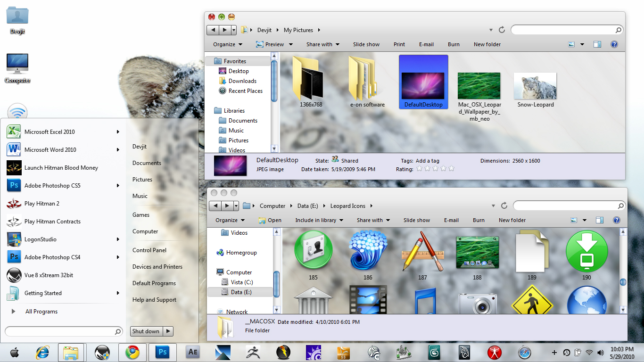Rate DefaultDesktop with the fifth star
Image resolution: width=644 pixels, height=362 pixels.
coord(451,169)
